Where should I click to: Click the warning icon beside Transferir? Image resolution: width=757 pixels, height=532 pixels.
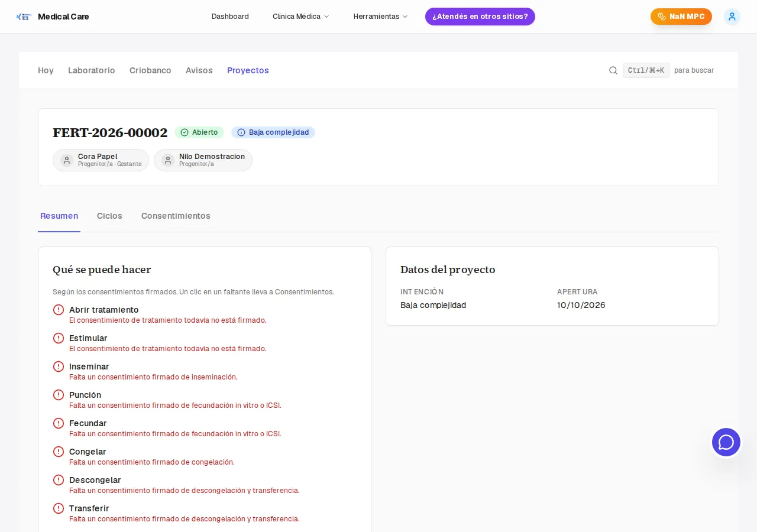click(59, 508)
